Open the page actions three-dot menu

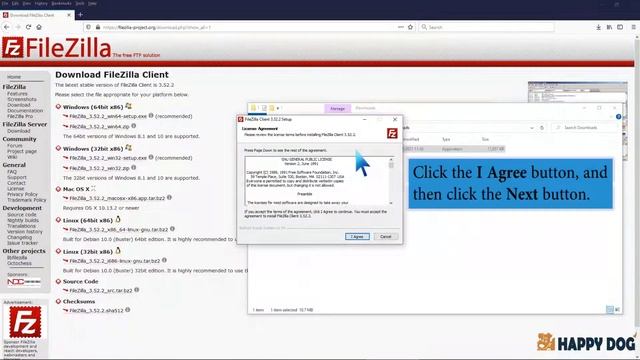click(x=400, y=27)
